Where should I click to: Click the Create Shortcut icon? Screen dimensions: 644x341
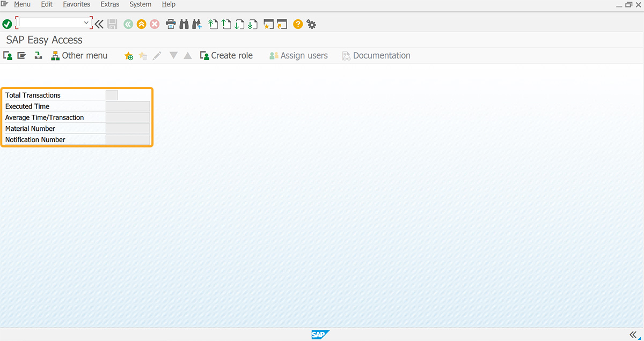pos(282,24)
